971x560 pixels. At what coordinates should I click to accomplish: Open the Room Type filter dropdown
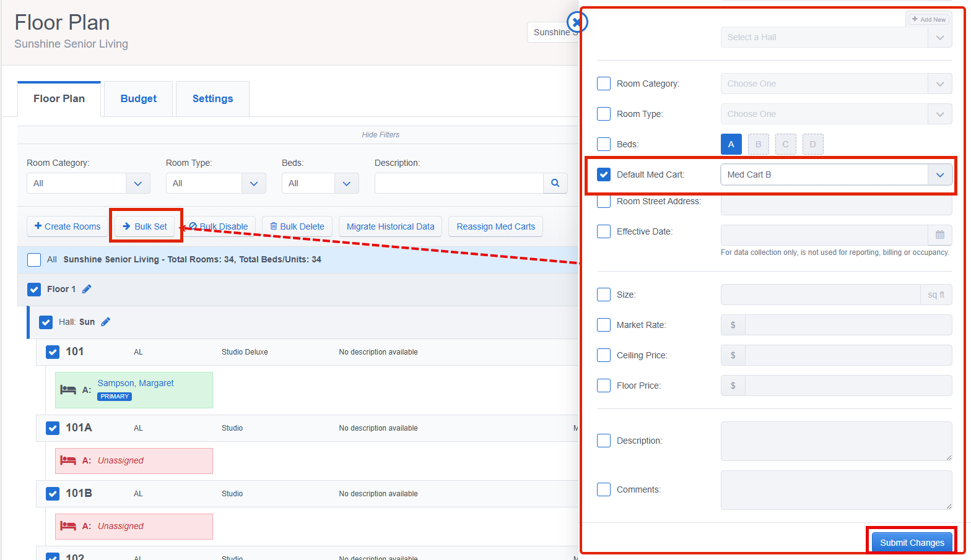pos(216,183)
